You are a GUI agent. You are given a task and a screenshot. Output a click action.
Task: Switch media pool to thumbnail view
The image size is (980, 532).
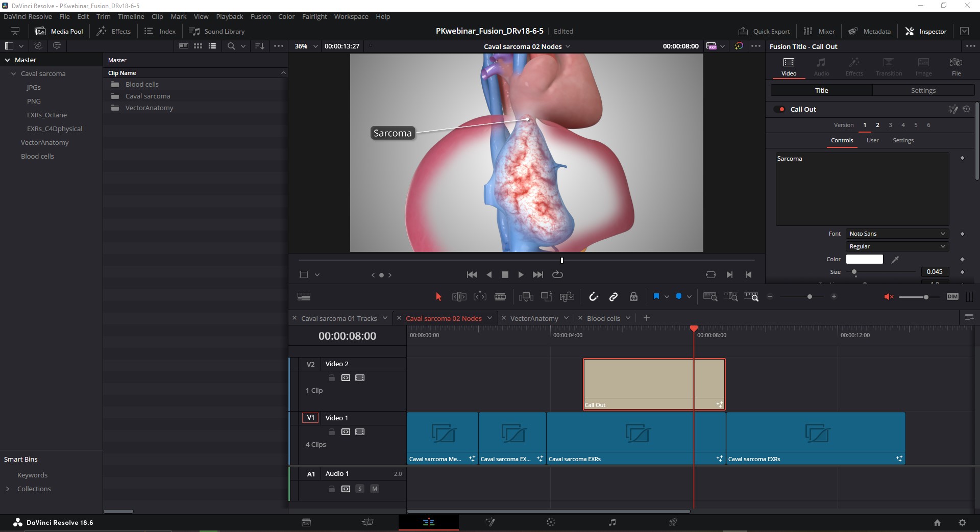pos(198,46)
